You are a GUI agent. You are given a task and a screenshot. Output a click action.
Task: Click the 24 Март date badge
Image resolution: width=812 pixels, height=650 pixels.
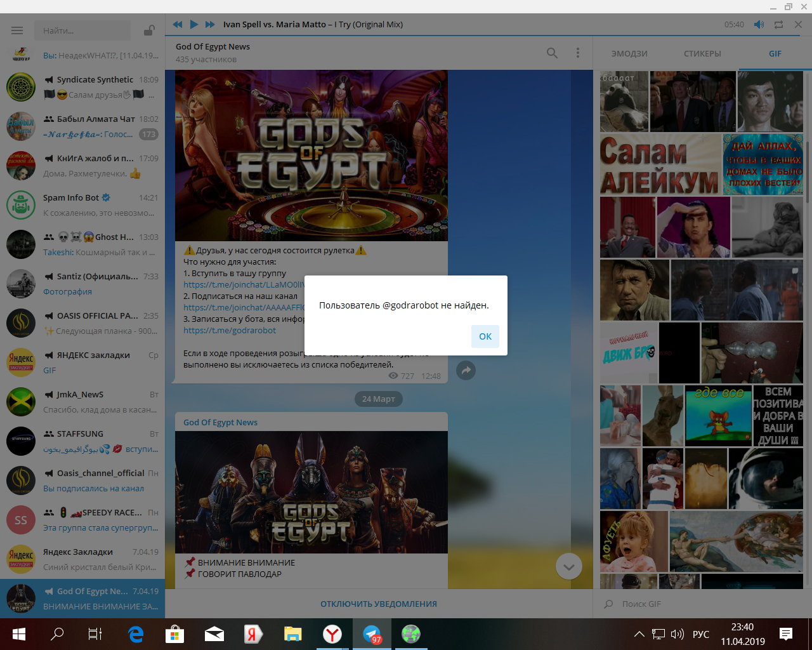point(379,399)
